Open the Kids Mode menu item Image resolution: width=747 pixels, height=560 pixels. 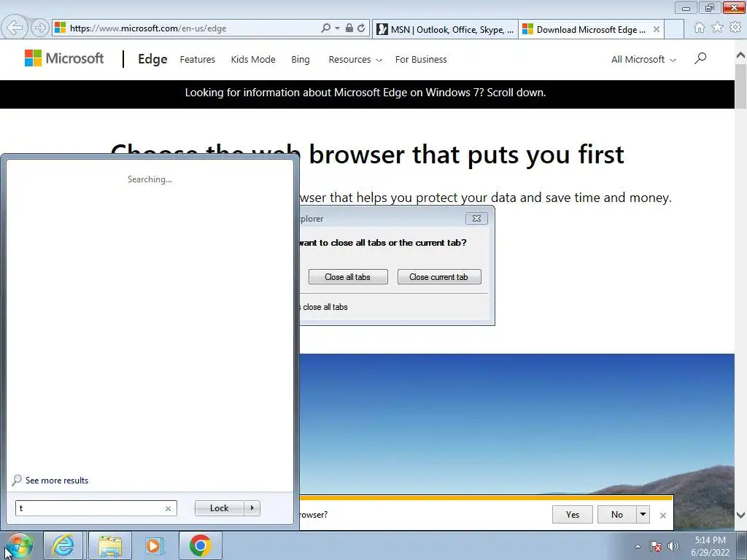pos(253,60)
